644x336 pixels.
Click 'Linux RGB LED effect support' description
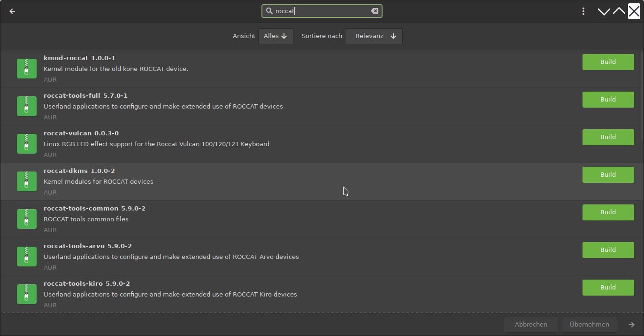coord(156,144)
